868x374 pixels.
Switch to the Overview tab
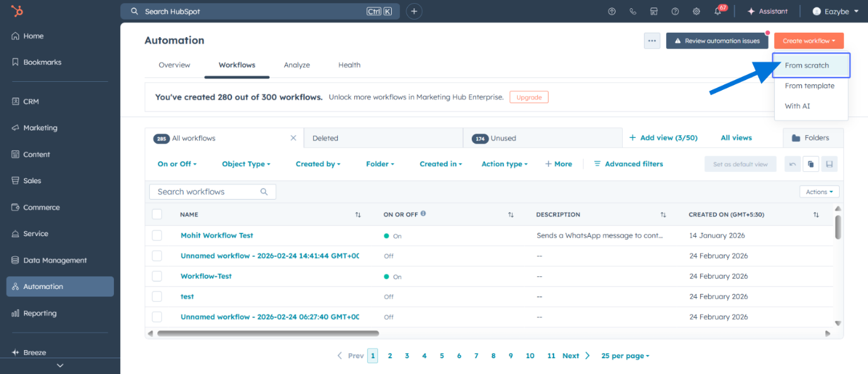[174, 65]
